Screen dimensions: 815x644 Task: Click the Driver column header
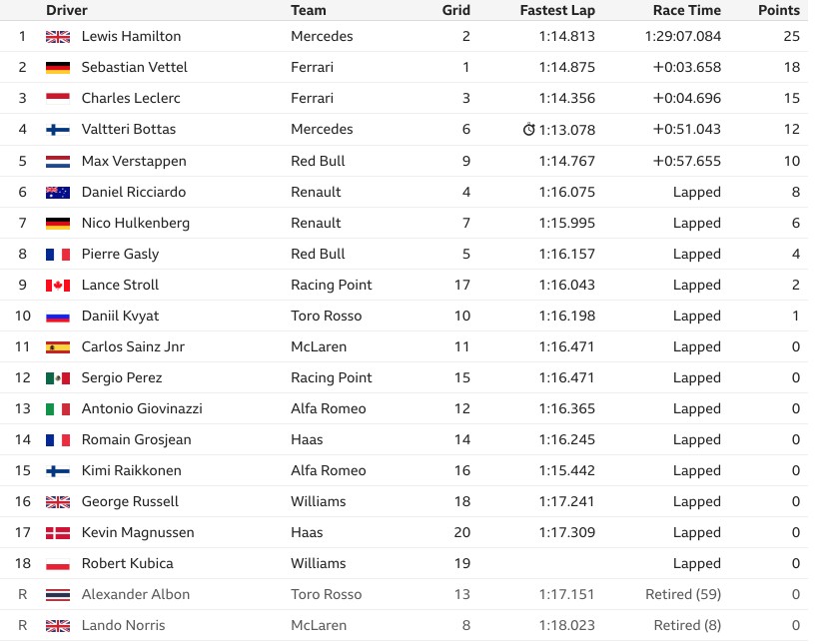(67, 10)
